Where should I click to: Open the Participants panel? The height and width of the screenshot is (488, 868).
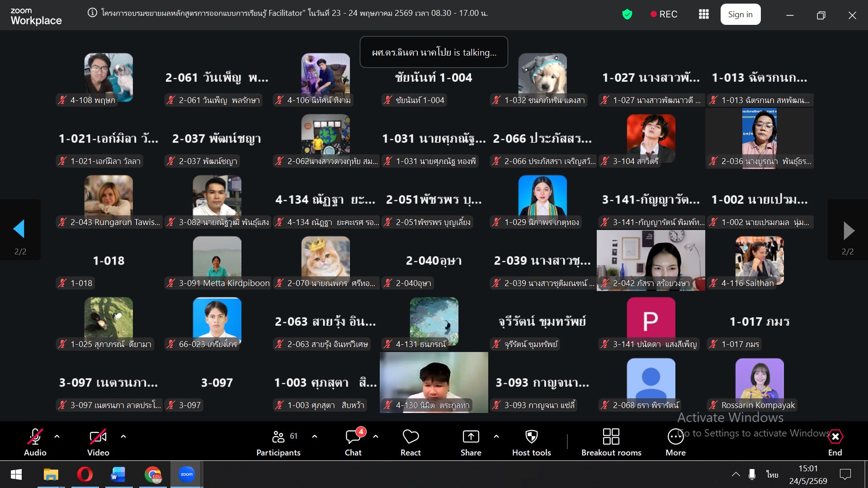[x=278, y=442]
